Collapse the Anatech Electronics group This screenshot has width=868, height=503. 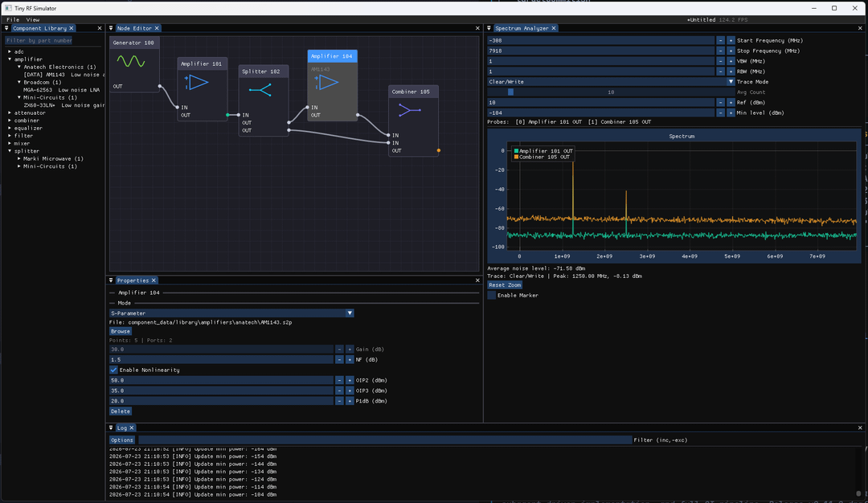coord(18,67)
